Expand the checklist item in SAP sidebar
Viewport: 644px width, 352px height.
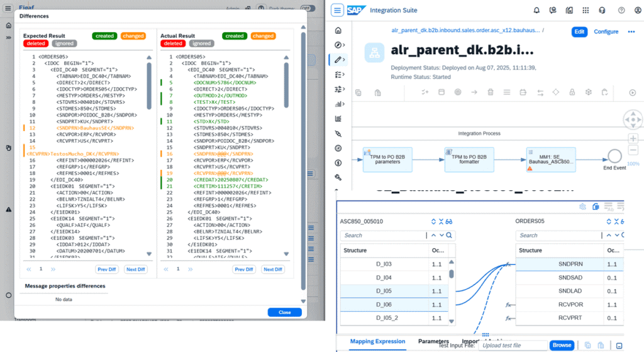tap(339, 75)
